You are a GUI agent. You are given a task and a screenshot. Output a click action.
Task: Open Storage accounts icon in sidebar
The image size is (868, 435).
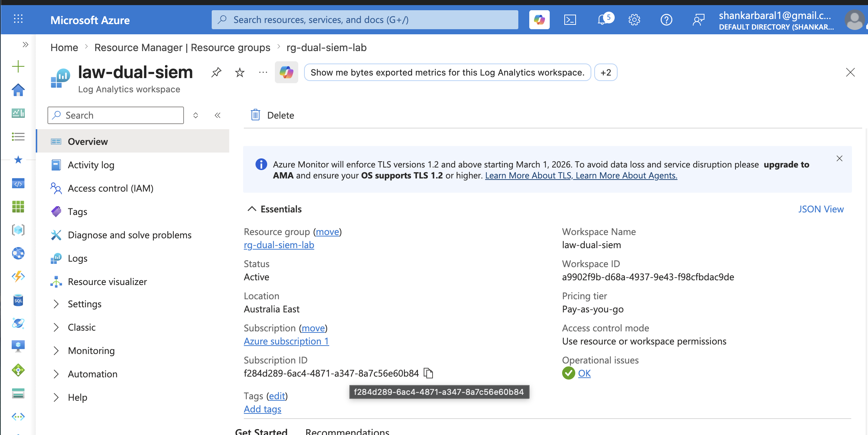(x=18, y=393)
